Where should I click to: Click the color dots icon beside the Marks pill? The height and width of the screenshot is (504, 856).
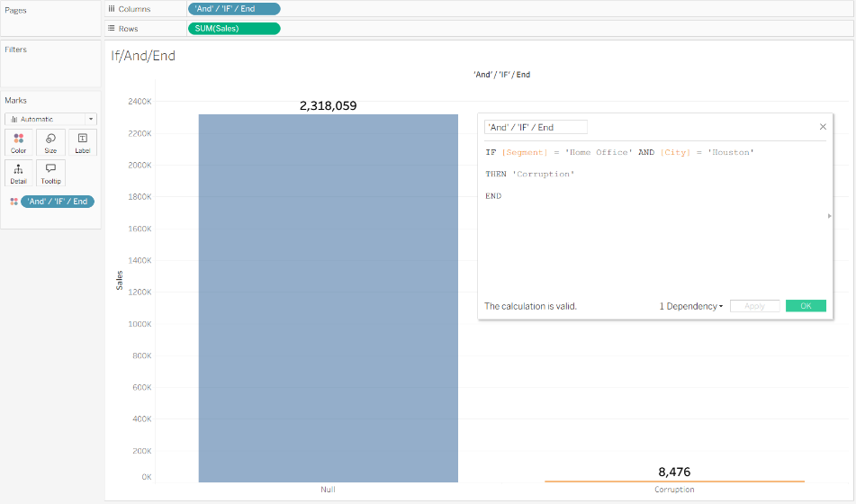click(x=14, y=202)
